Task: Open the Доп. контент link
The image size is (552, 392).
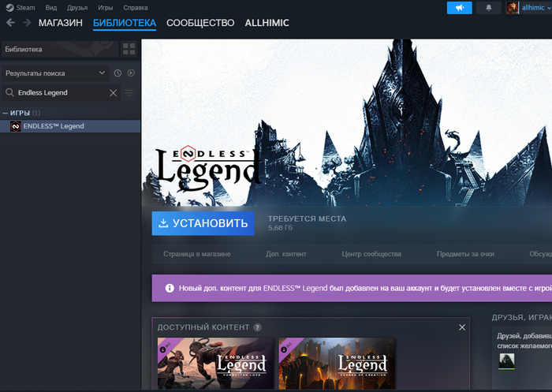Action: [x=286, y=254]
